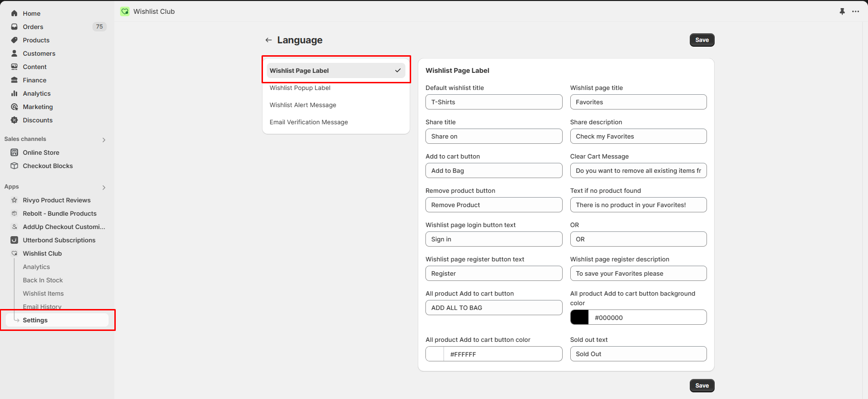Image resolution: width=868 pixels, height=399 pixels.
Task: Edit the no product found text field
Action: click(x=638, y=205)
